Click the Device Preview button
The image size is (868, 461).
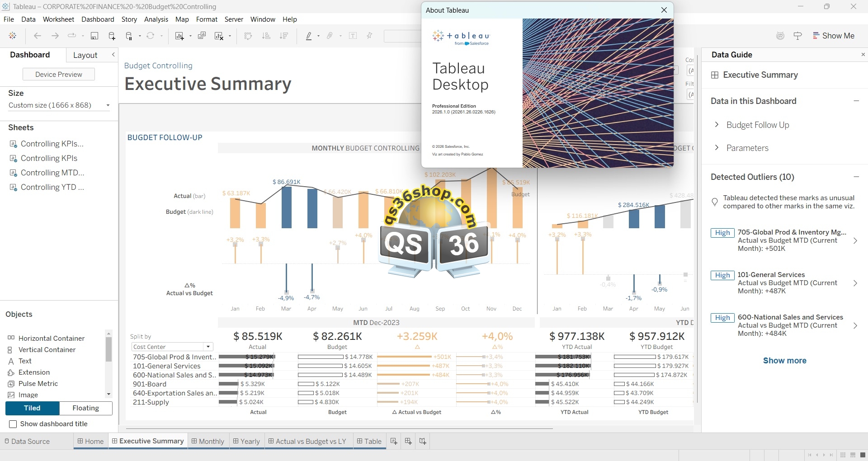click(x=59, y=75)
